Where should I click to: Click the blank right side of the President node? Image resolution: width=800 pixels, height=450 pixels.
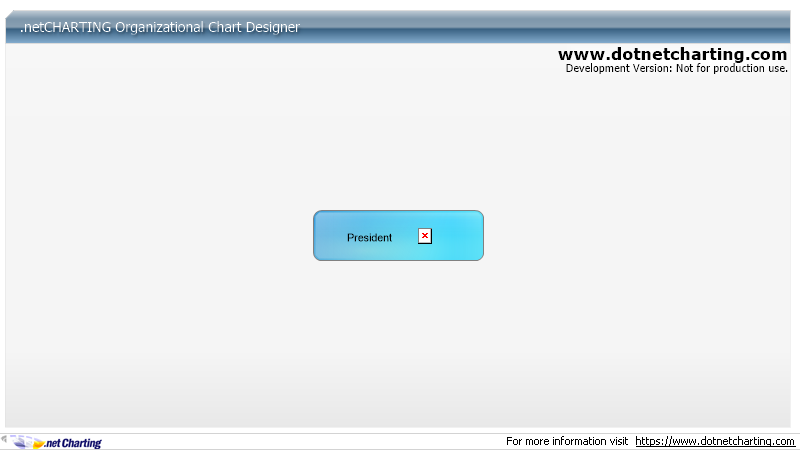coord(460,236)
